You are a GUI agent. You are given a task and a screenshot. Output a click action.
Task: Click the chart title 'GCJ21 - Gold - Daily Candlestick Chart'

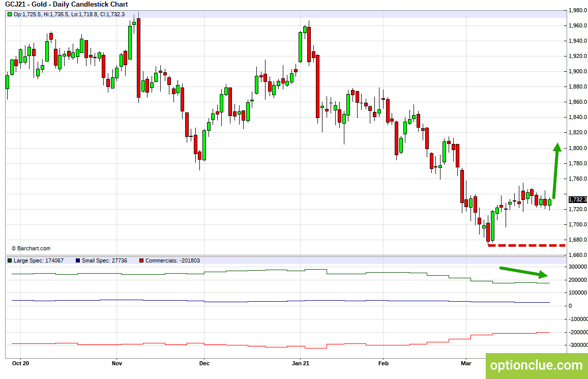pos(66,5)
